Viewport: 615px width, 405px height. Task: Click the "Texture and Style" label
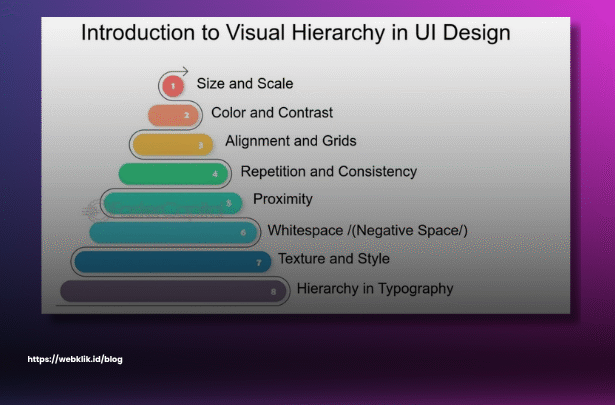(334, 259)
